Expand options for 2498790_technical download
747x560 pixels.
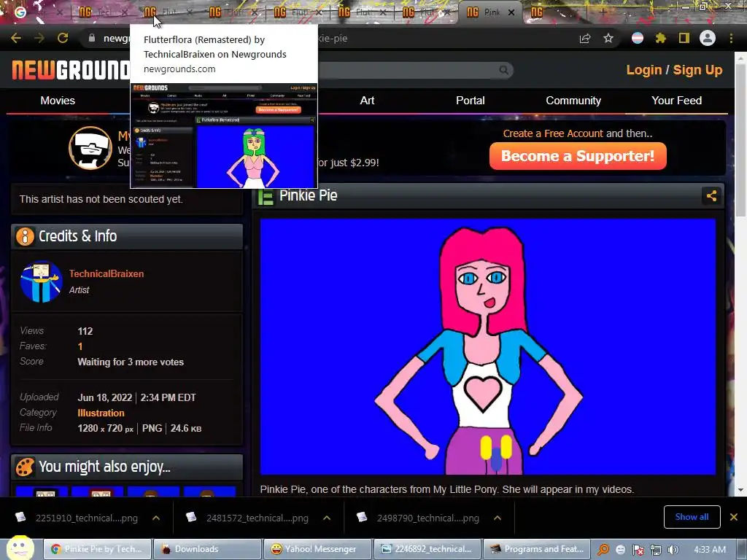pyautogui.click(x=498, y=518)
